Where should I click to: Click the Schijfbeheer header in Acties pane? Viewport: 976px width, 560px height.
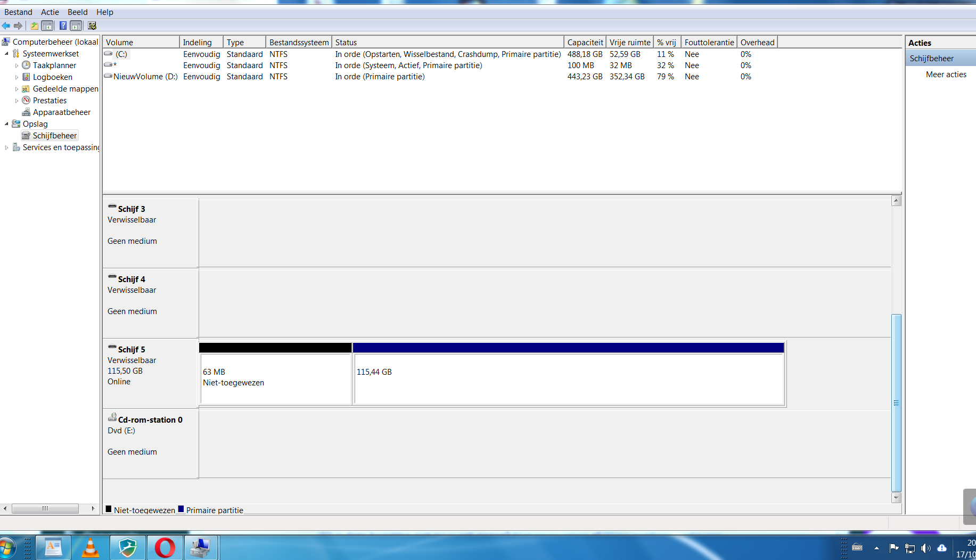pos(941,58)
